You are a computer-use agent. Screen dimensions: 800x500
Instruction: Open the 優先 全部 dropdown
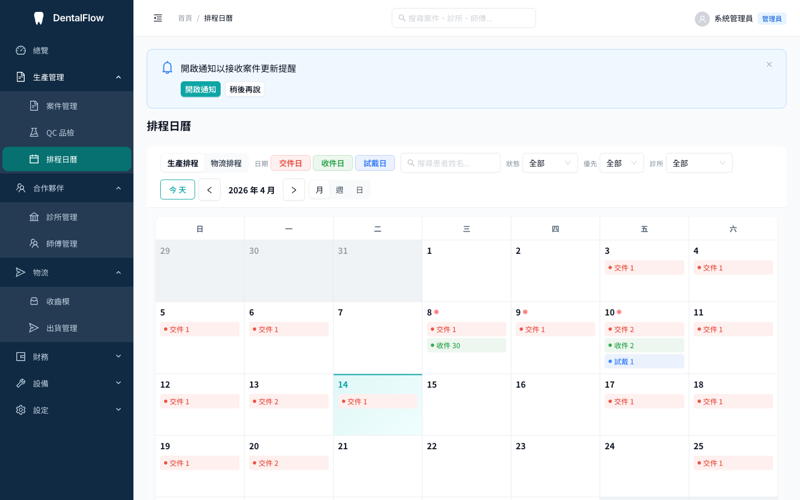(x=621, y=163)
